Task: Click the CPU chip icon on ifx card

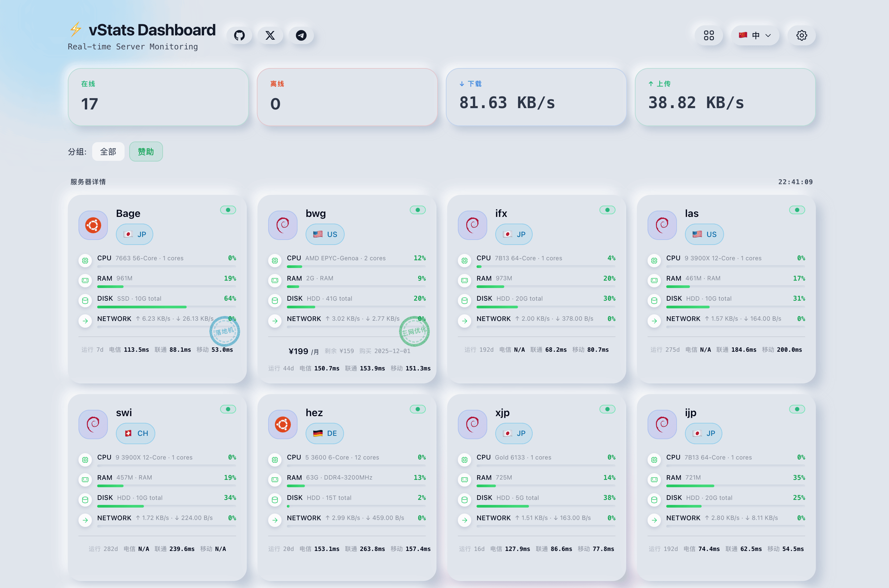Action: pos(464,261)
